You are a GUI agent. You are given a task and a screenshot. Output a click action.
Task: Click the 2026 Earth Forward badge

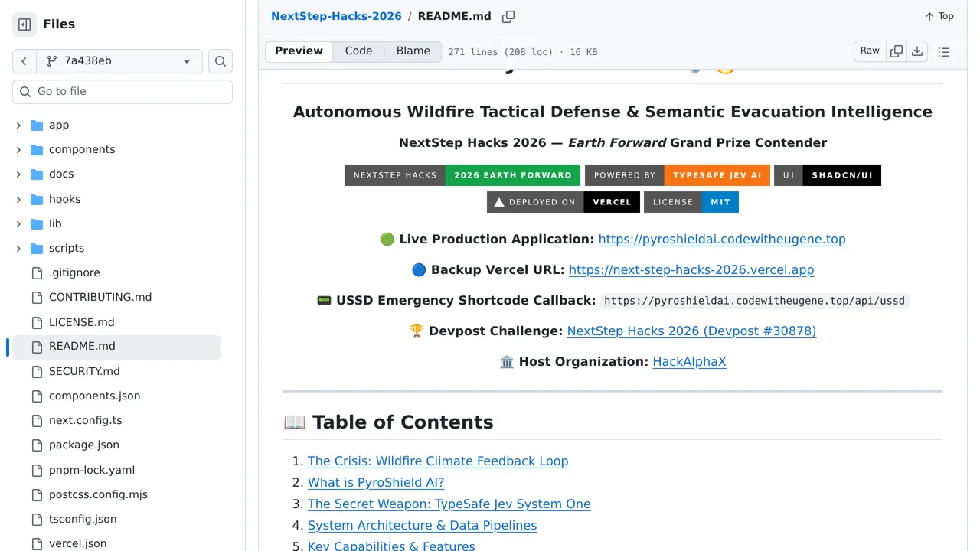[462, 175]
